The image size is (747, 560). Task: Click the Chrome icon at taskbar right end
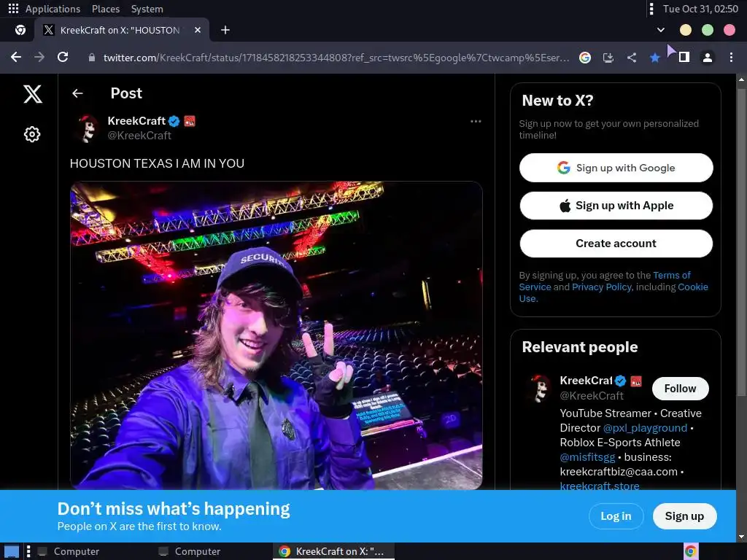click(x=691, y=551)
